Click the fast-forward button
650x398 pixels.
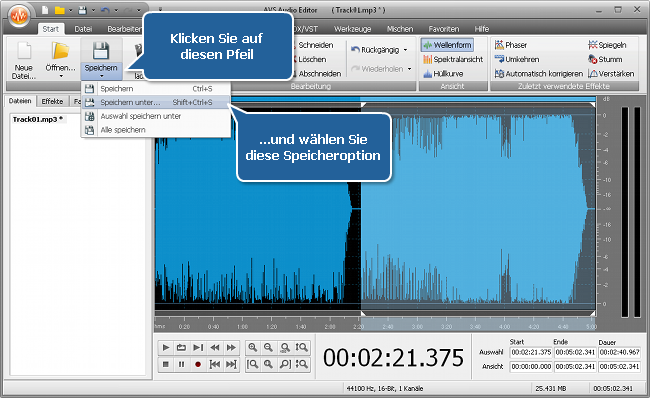pos(231,347)
